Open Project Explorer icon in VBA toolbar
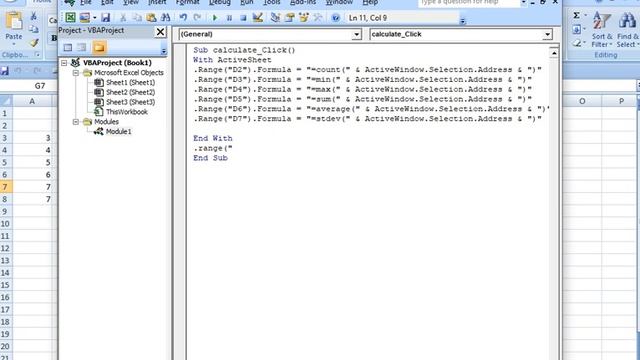The width and height of the screenshot is (640, 360). point(275,18)
